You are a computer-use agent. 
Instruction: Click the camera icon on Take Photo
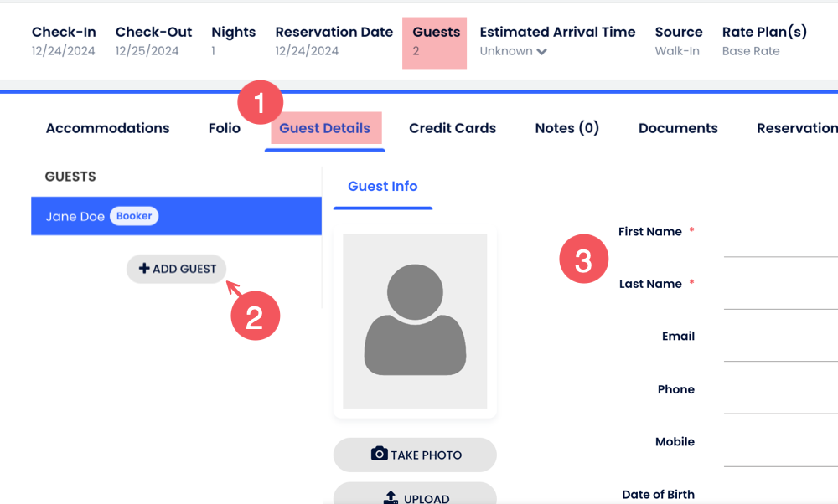coord(379,455)
